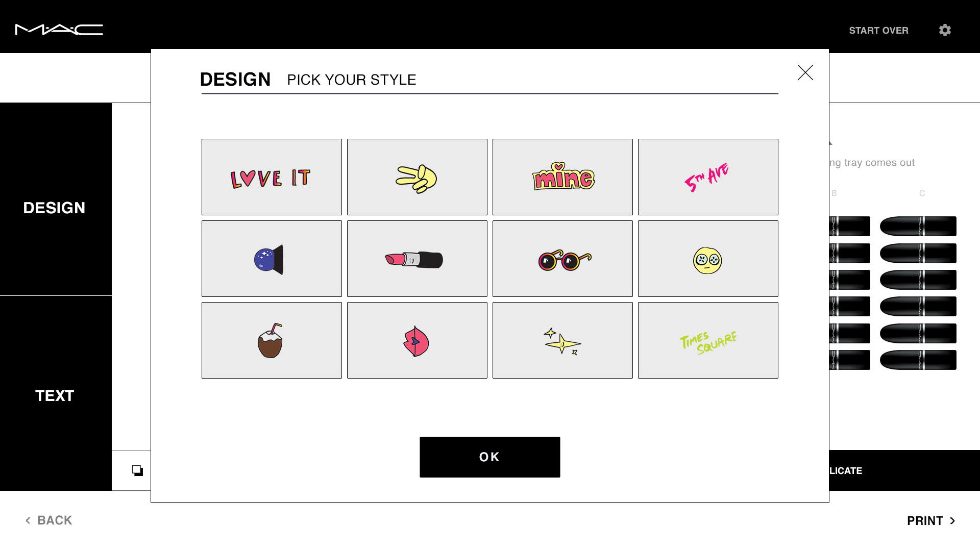Go BACK using the chevron link
980x551 pixels.
pos(49,520)
